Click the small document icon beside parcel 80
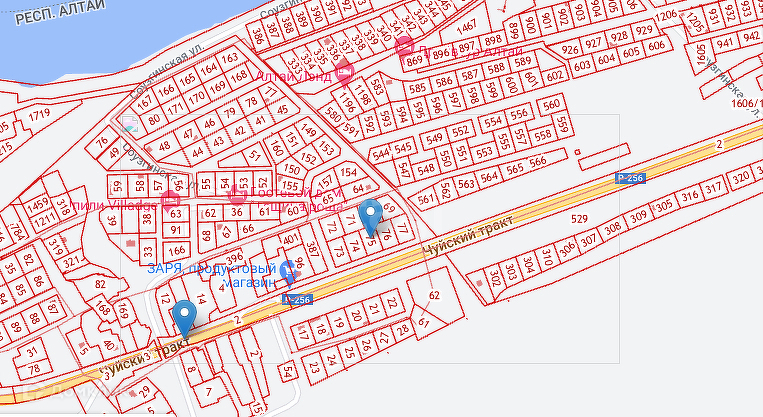 coord(130,124)
